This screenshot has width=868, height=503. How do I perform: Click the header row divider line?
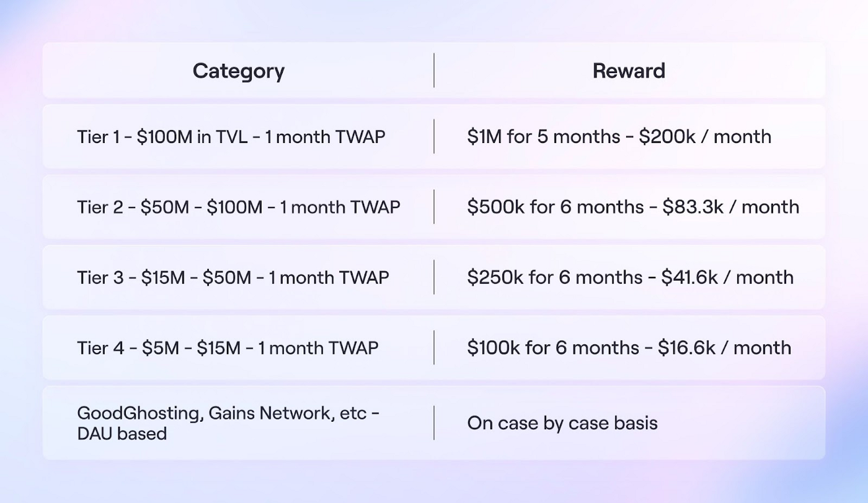coord(434,71)
